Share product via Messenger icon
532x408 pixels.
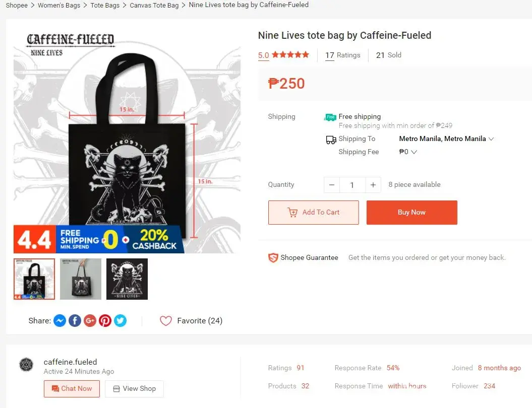[x=60, y=320]
